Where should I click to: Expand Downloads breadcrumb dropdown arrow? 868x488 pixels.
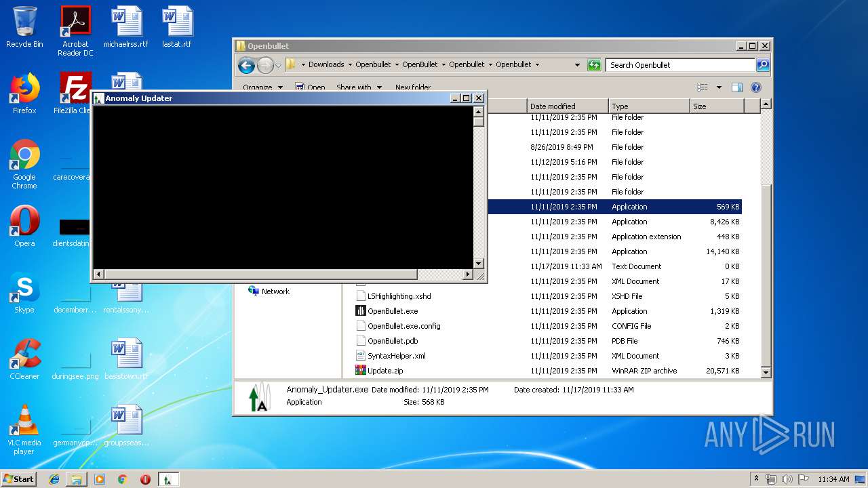(x=349, y=65)
